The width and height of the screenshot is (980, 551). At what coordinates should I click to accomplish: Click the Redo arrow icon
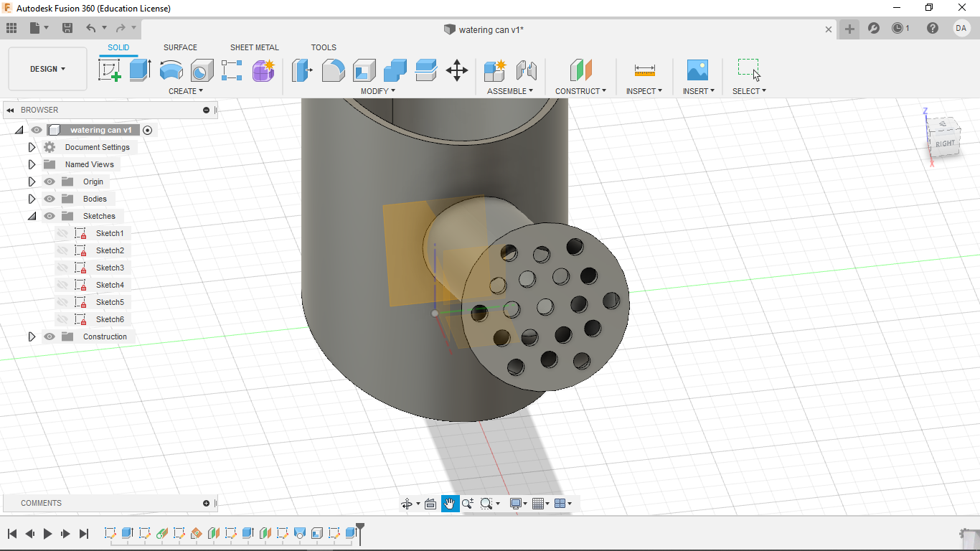pos(121,28)
